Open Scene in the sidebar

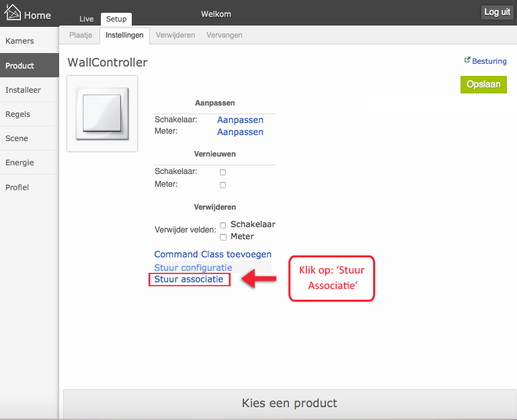30,138
